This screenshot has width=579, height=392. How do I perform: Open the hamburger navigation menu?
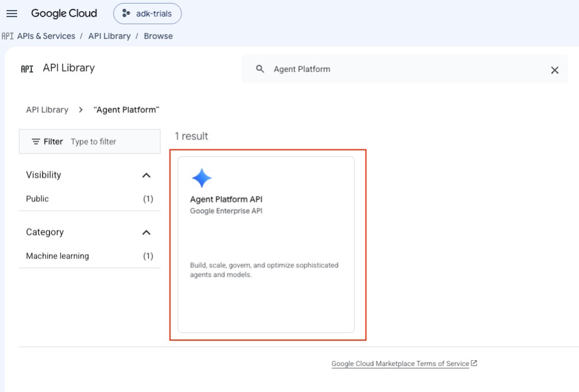(12, 14)
